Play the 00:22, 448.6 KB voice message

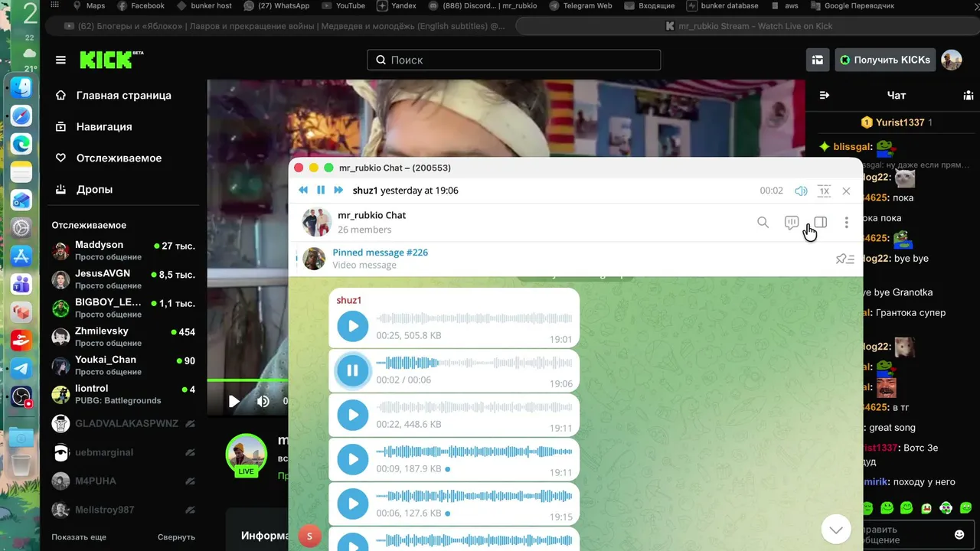pos(353,416)
